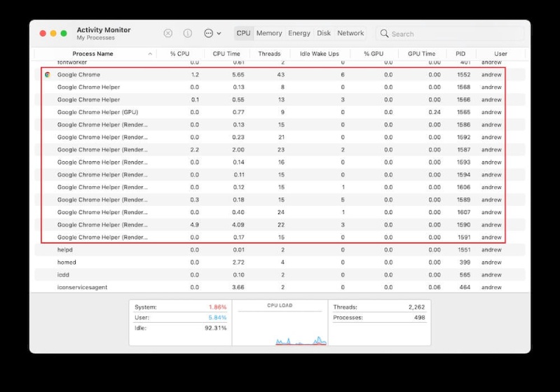Click the Search magnifier icon
Screen dimensions: 560x392
click(x=384, y=34)
